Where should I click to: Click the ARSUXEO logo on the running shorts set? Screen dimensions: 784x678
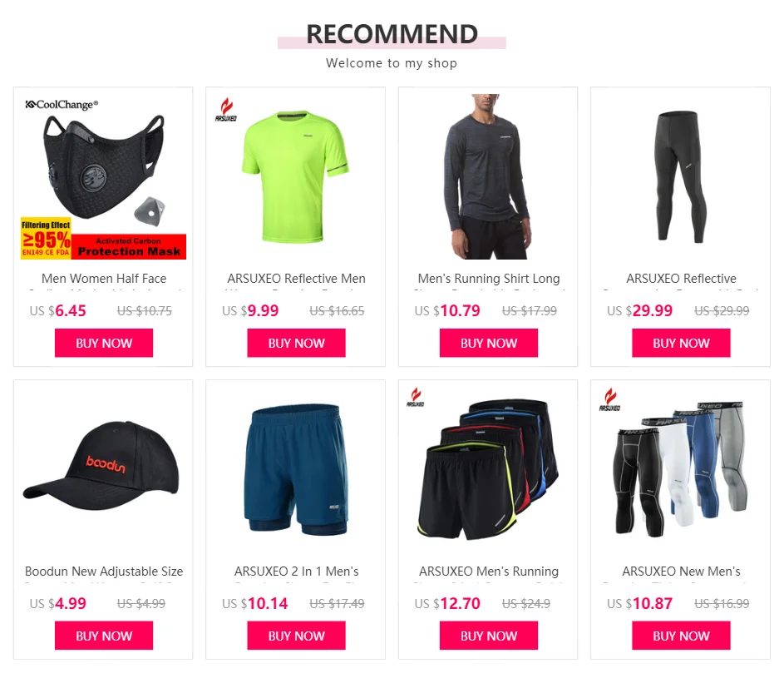point(415,397)
